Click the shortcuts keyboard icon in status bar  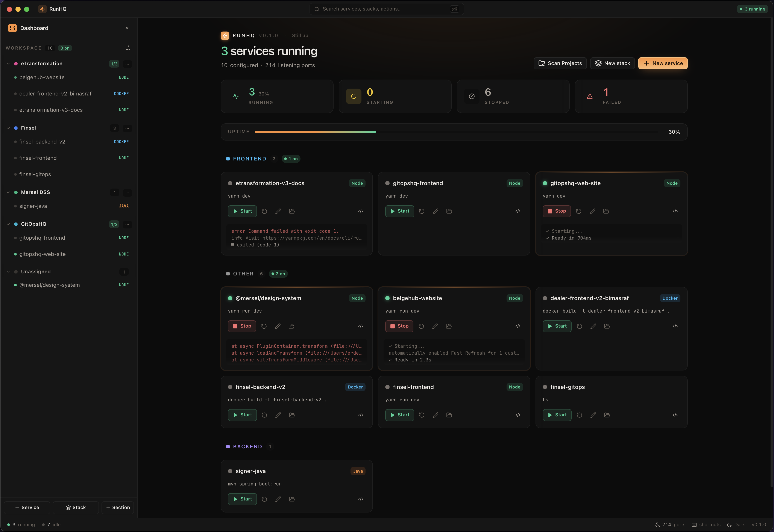click(694, 525)
